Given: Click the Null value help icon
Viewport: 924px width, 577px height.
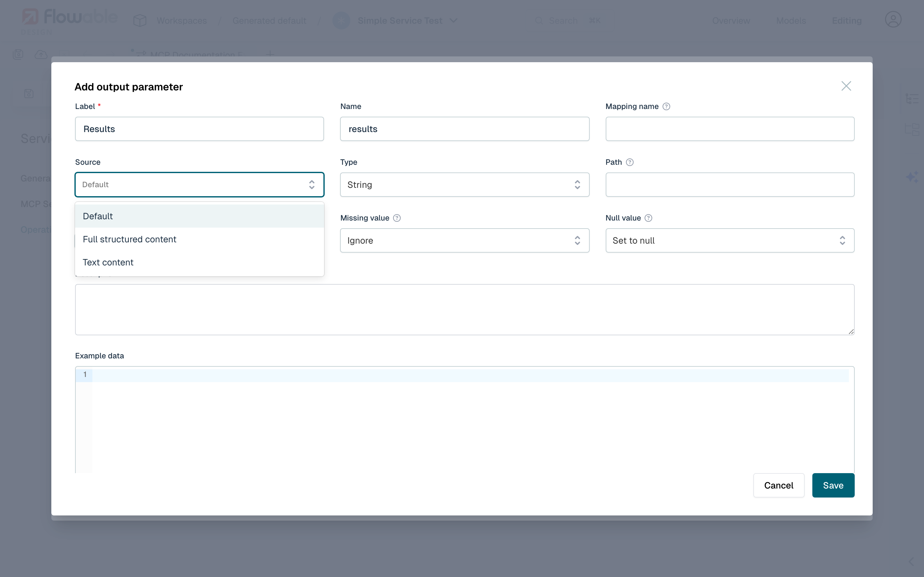Looking at the screenshot, I should tap(648, 218).
